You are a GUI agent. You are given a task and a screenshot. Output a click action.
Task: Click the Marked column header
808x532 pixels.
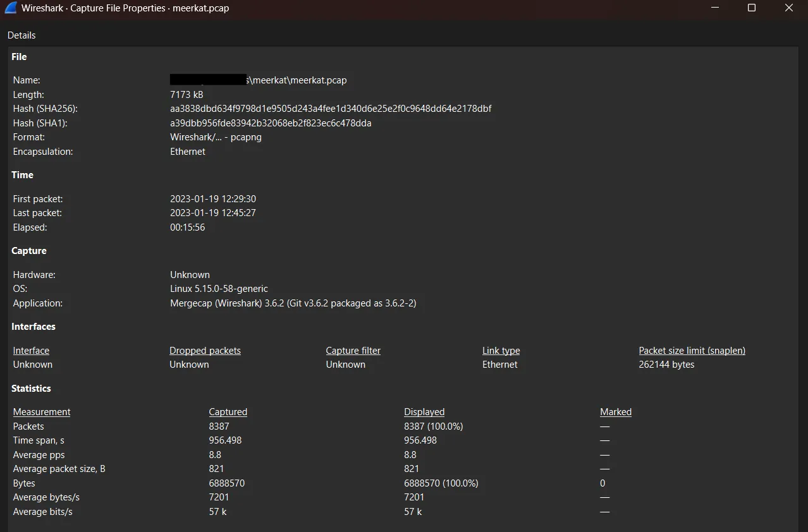615,411
